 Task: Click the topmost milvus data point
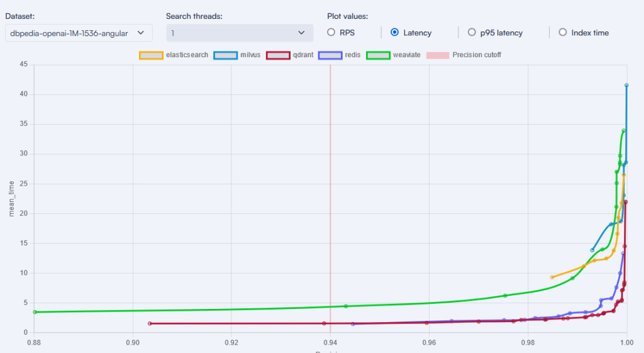point(626,85)
